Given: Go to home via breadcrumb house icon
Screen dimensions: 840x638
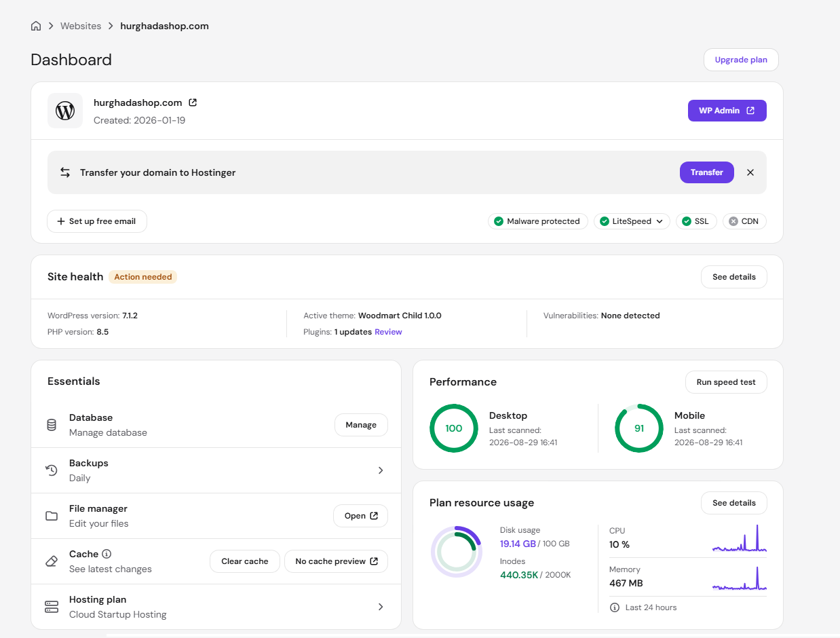Looking at the screenshot, I should (36, 26).
